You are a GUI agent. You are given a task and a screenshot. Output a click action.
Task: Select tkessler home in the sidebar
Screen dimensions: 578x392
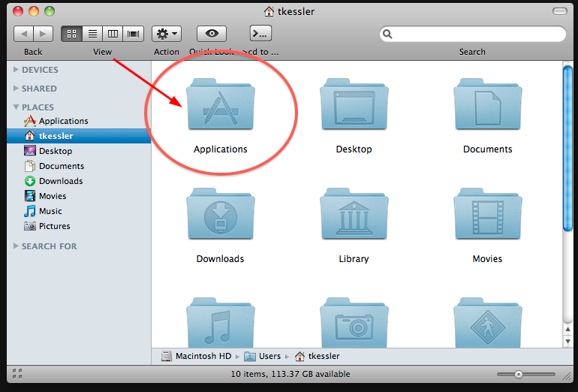tap(79, 136)
